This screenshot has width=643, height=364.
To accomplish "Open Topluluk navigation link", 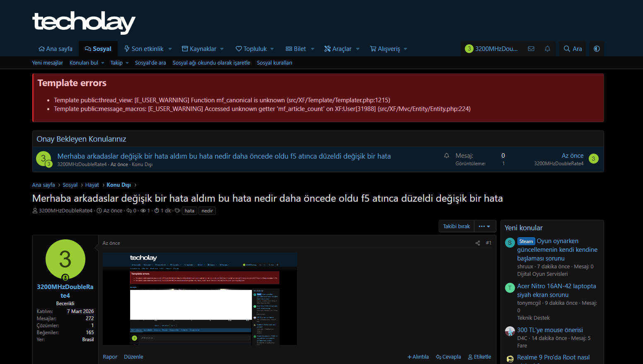I will tap(251, 48).
